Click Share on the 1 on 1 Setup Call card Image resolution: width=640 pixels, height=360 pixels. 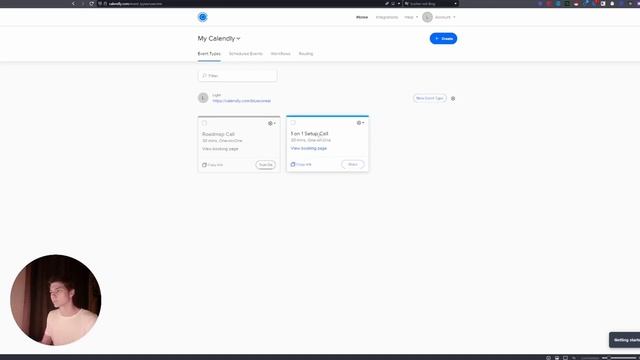coord(353,164)
